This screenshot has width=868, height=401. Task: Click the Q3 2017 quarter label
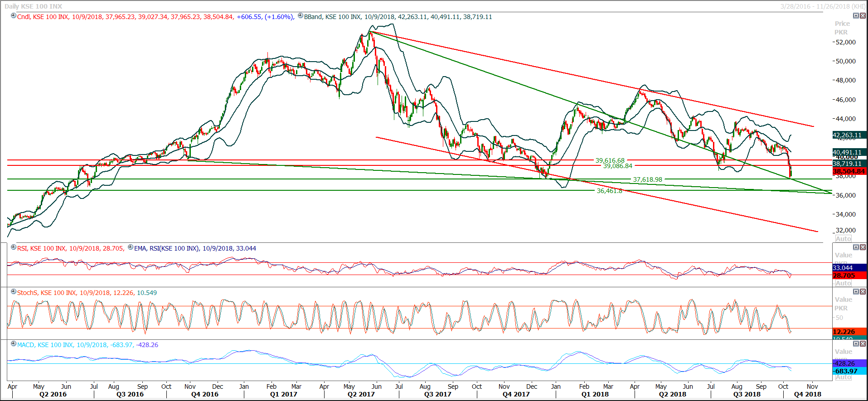point(438,394)
